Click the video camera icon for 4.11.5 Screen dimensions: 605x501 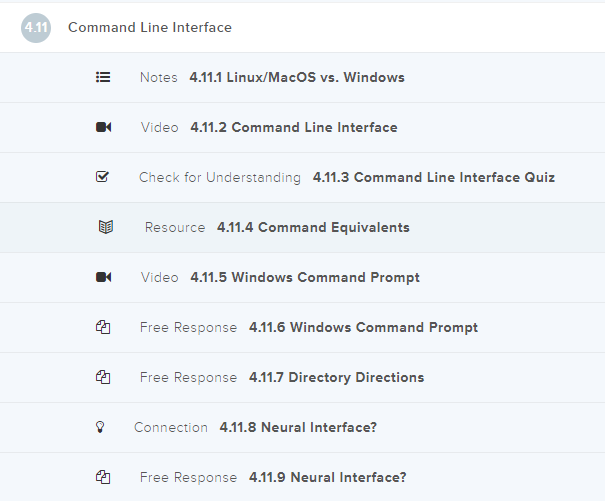(103, 277)
